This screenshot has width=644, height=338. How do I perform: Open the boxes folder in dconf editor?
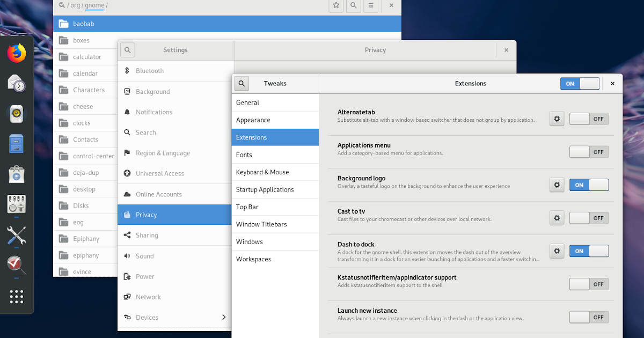point(85,40)
